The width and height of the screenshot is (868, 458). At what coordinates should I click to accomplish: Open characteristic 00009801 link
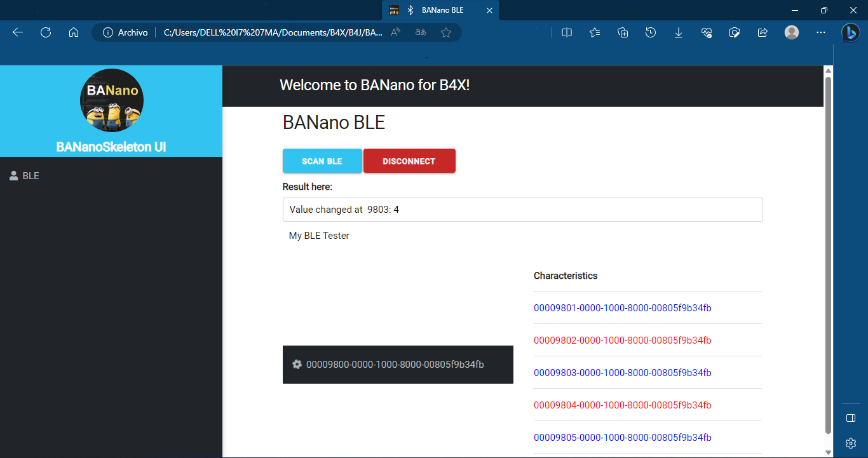point(622,308)
